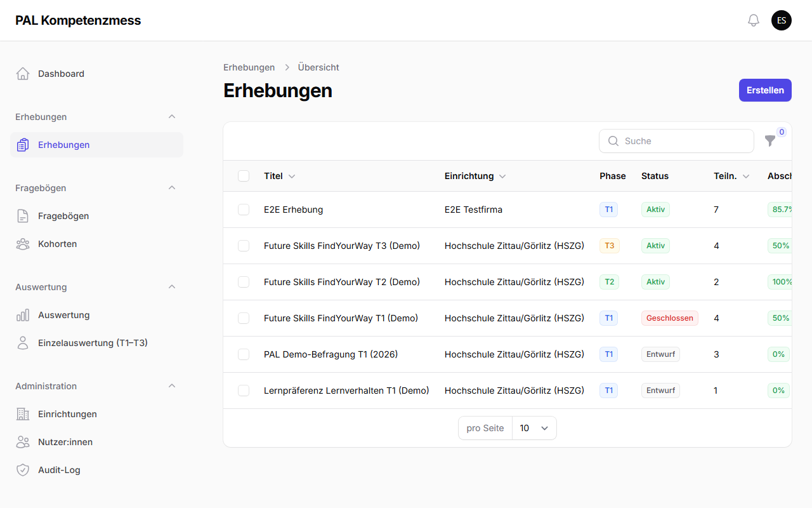This screenshot has height=508, width=812.
Task: Click the orange T3 phase badge
Action: point(609,246)
